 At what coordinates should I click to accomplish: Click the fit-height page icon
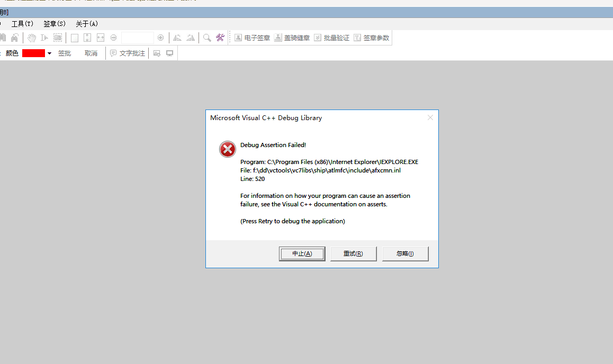click(x=87, y=38)
